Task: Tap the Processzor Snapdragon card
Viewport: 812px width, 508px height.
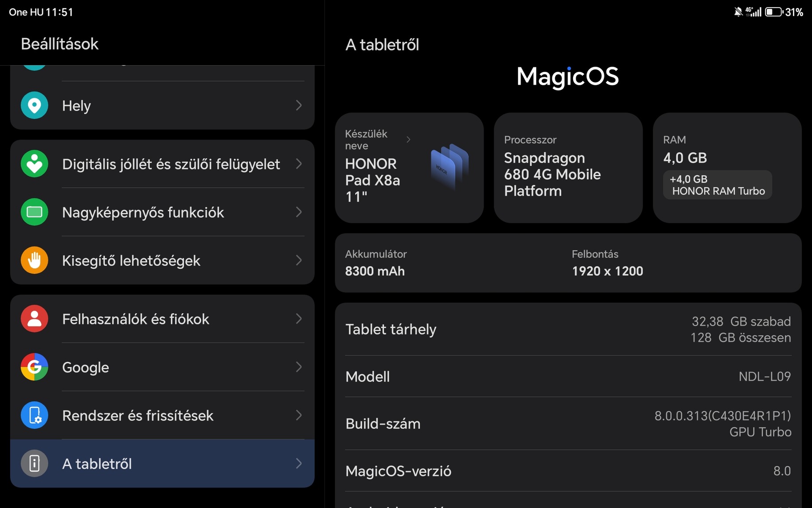Action: [568, 168]
